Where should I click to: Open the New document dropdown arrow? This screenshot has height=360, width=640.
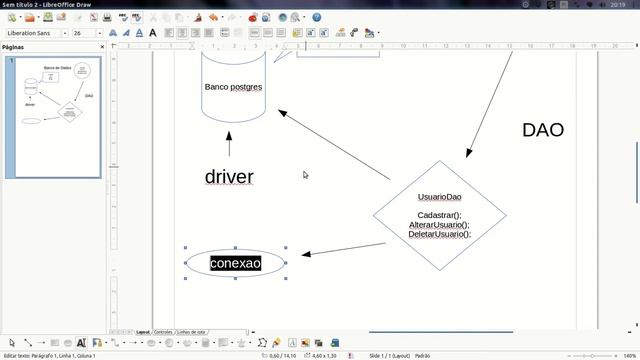20,17
